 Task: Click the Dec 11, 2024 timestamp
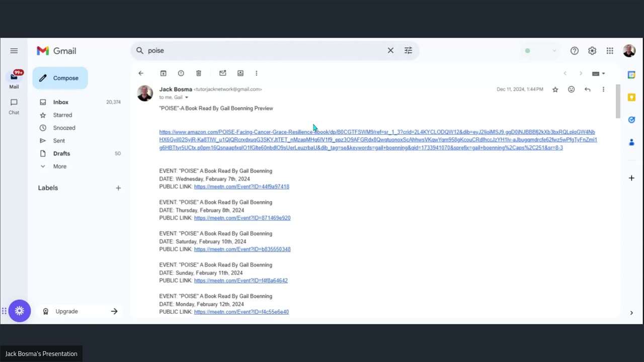[520, 89]
